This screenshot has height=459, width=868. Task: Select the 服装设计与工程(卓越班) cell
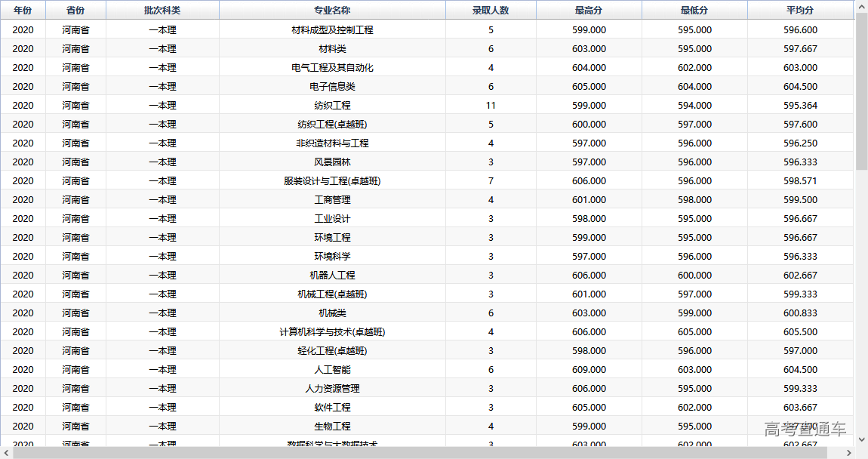point(332,181)
